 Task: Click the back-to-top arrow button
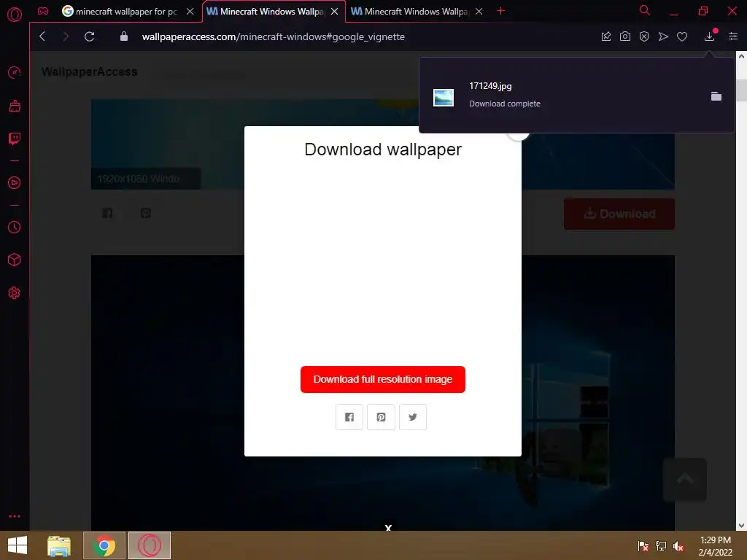point(684,480)
